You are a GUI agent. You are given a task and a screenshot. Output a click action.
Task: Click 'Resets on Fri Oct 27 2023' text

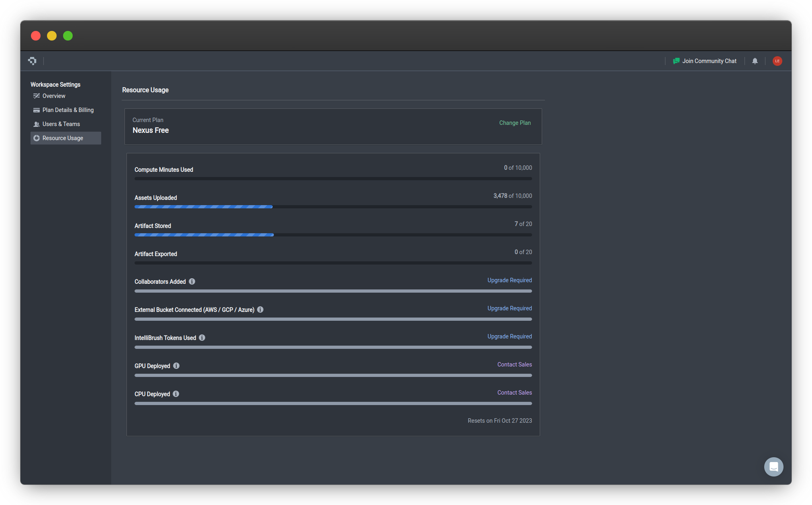pos(500,421)
